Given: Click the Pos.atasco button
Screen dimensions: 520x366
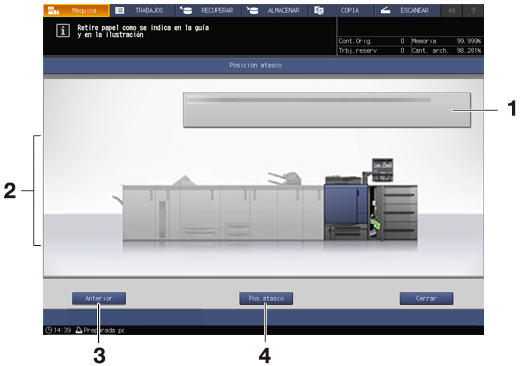Looking at the screenshot, I should (x=266, y=298).
